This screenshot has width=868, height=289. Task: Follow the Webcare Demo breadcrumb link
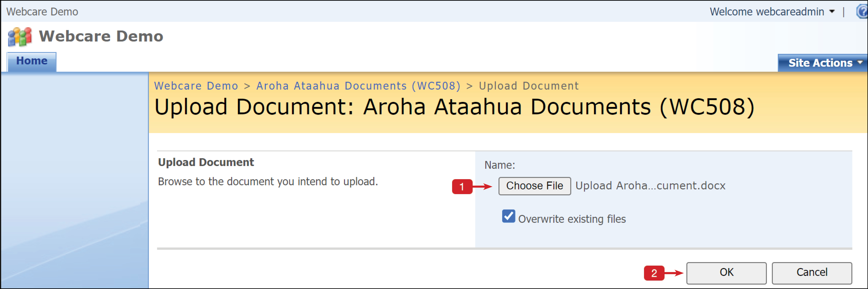click(x=196, y=86)
